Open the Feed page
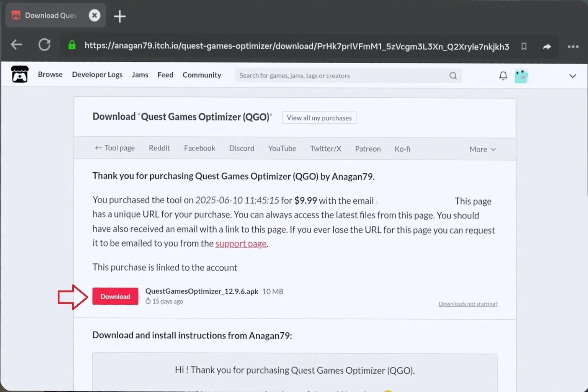The height and width of the screenshot is (392, 588). click(x=165, y=75)
